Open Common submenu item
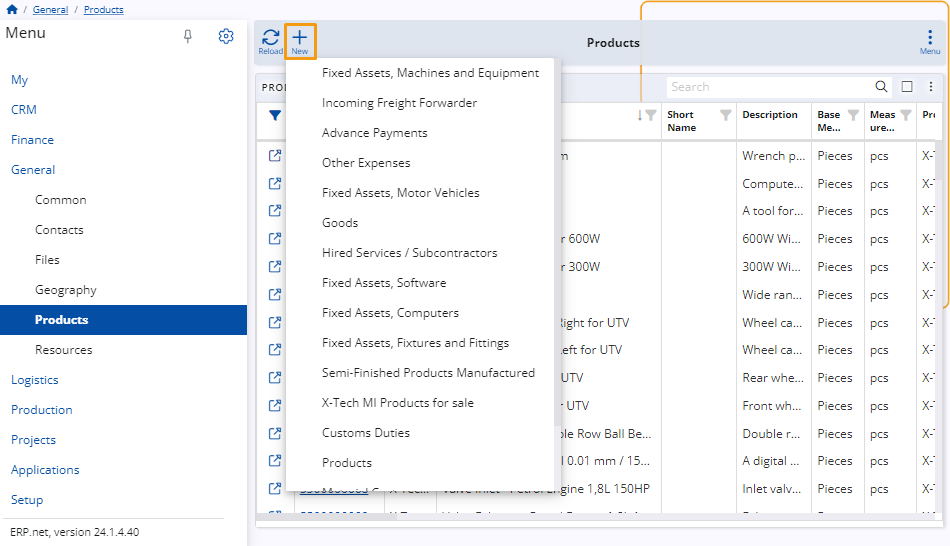 61,200
